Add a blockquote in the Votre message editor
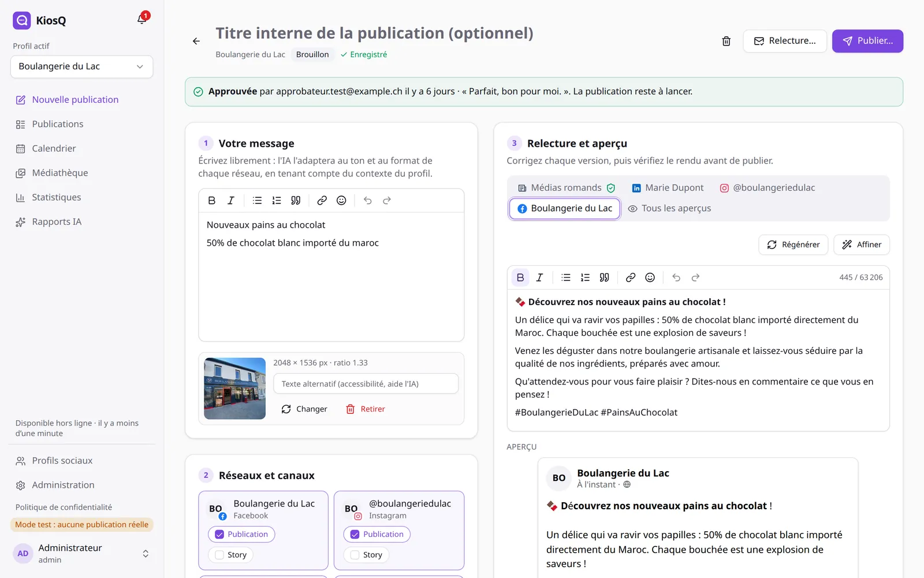 [296, 201]
